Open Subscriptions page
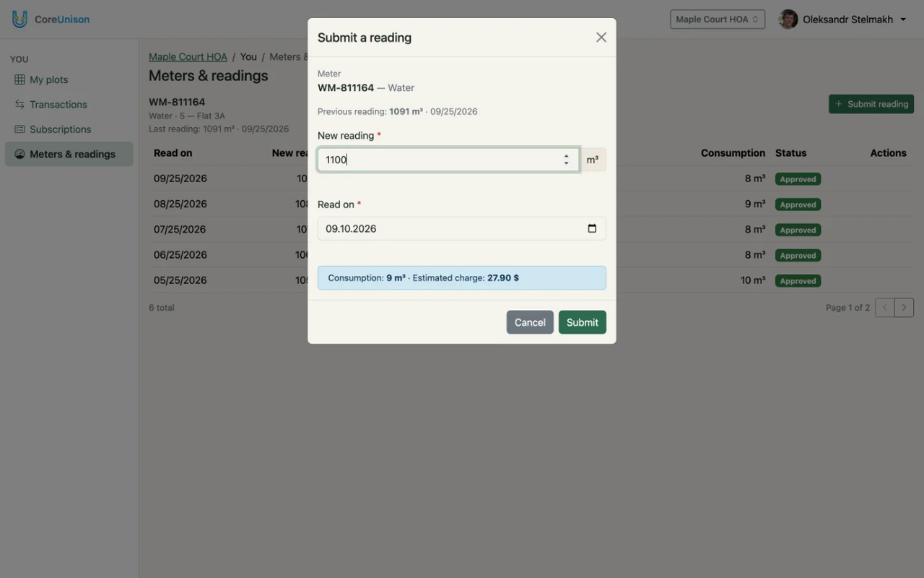 point(69,129)
